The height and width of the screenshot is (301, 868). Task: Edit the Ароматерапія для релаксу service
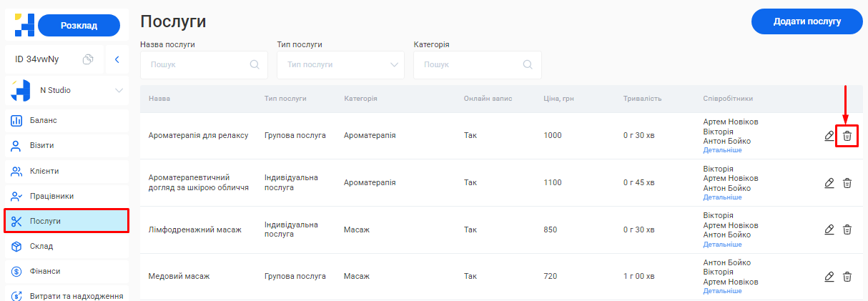pos(829,136)
